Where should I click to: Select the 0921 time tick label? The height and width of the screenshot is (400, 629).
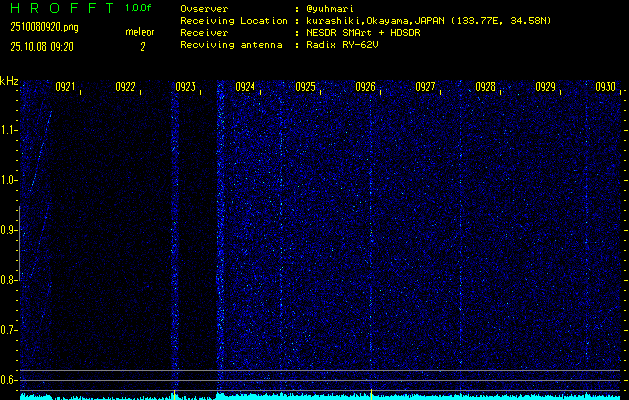tap(65, 88)
